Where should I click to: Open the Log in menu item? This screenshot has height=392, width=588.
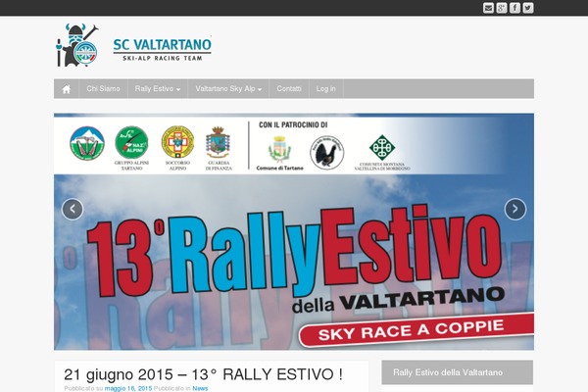(325, 89)
